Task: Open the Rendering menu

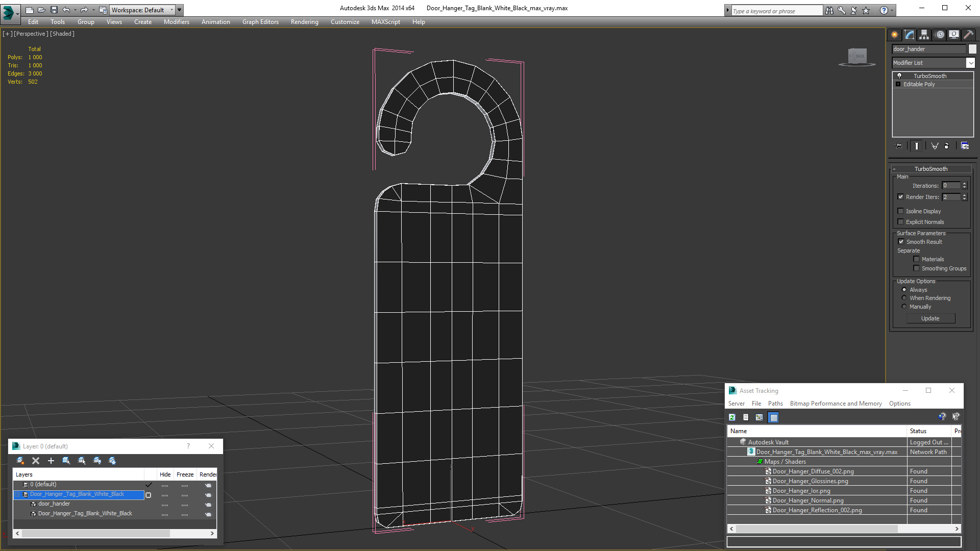Action: tap(304, 22)
